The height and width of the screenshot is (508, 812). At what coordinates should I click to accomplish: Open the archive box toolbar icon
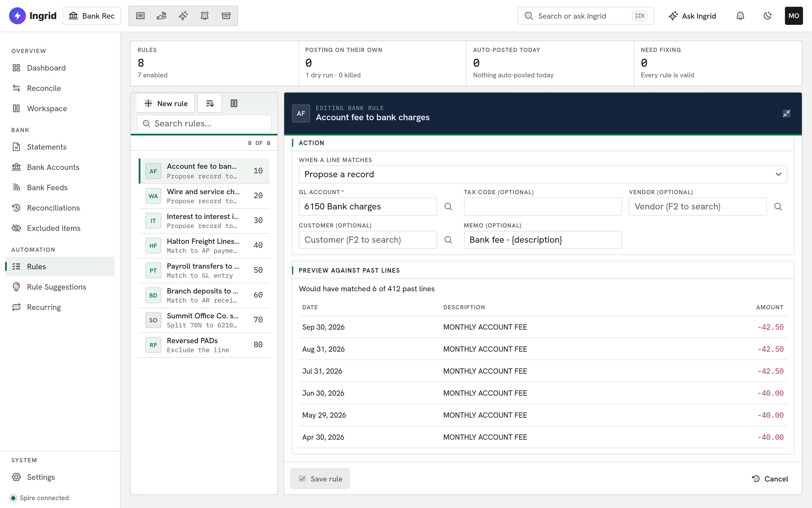[226, 16]
